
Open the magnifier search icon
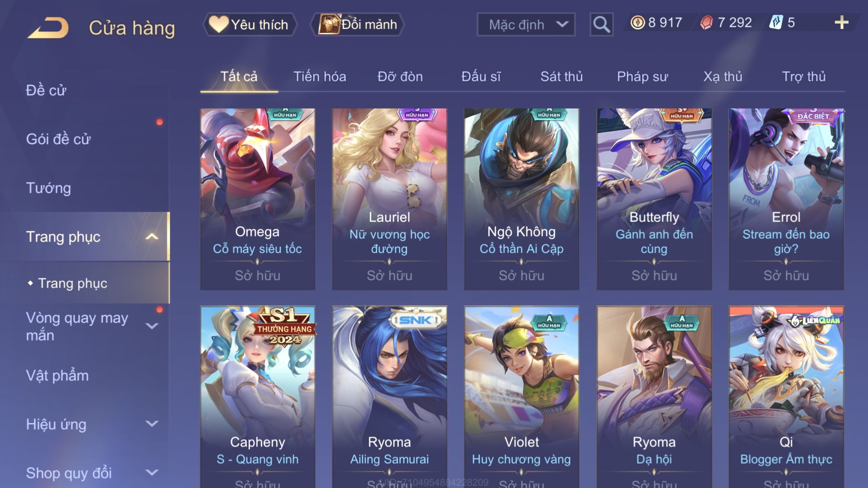point(601,24)
